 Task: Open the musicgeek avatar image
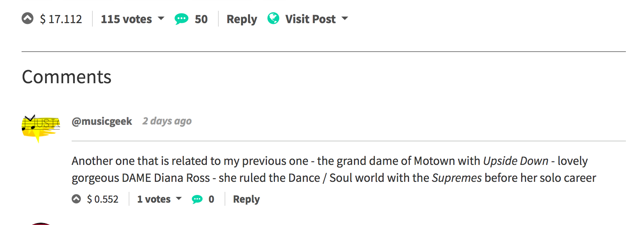pos(40,128)
